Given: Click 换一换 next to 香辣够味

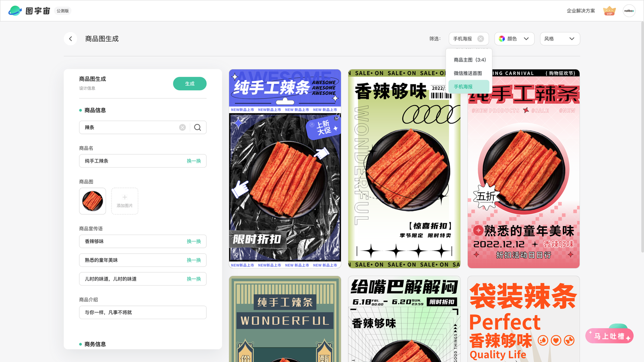Looking at the screenshot, I should pos(194,241).
